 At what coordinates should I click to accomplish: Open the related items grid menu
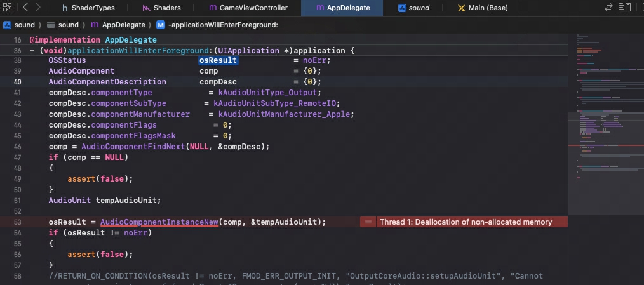click(x=8, y=8)
